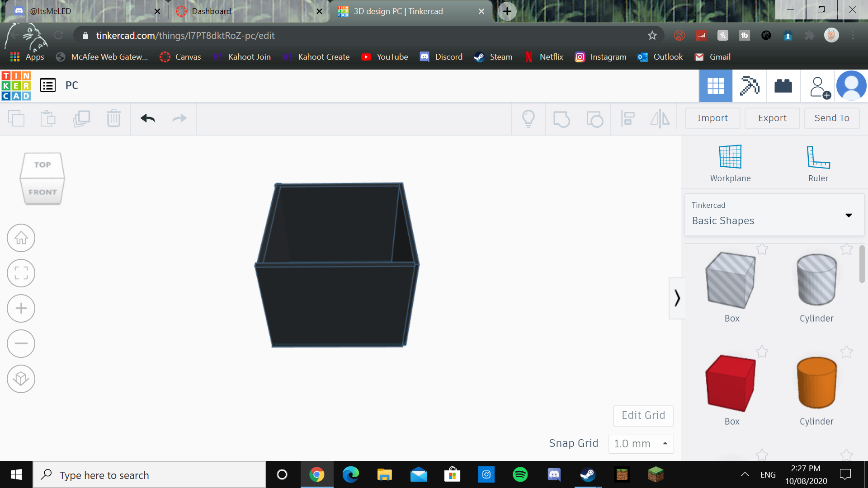Image resolution: width=868 pixels, height=488 pixels.
Task: Open the Align tool
Action: [x=627, y=118]
